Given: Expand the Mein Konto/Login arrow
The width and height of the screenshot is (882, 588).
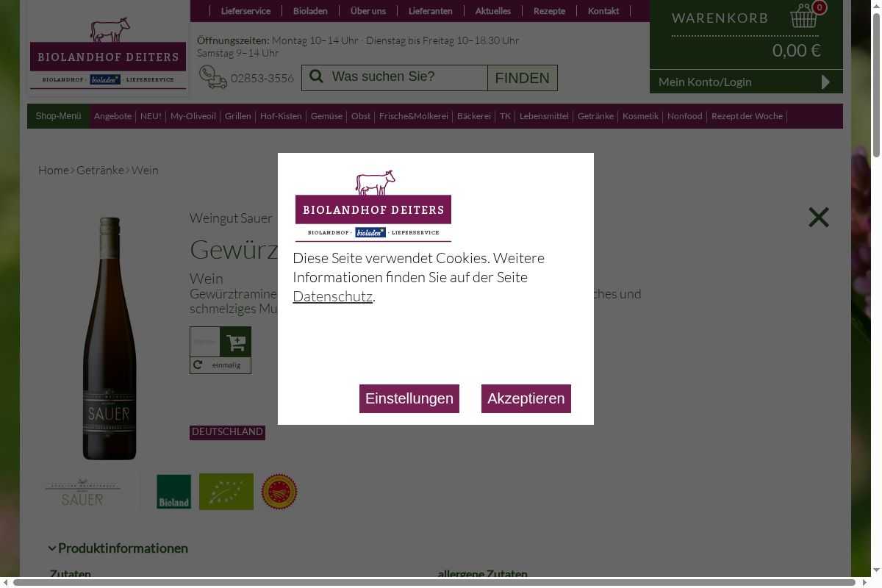Looking at the screenshot, I should click(825, 82).
